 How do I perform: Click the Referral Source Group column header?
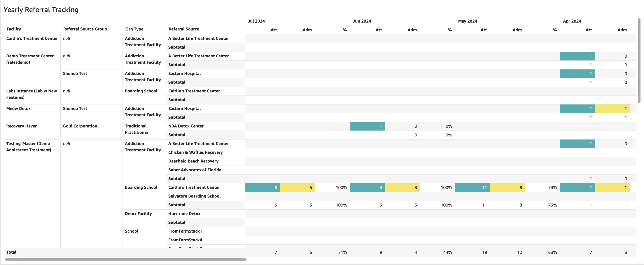tap(85, 29)
